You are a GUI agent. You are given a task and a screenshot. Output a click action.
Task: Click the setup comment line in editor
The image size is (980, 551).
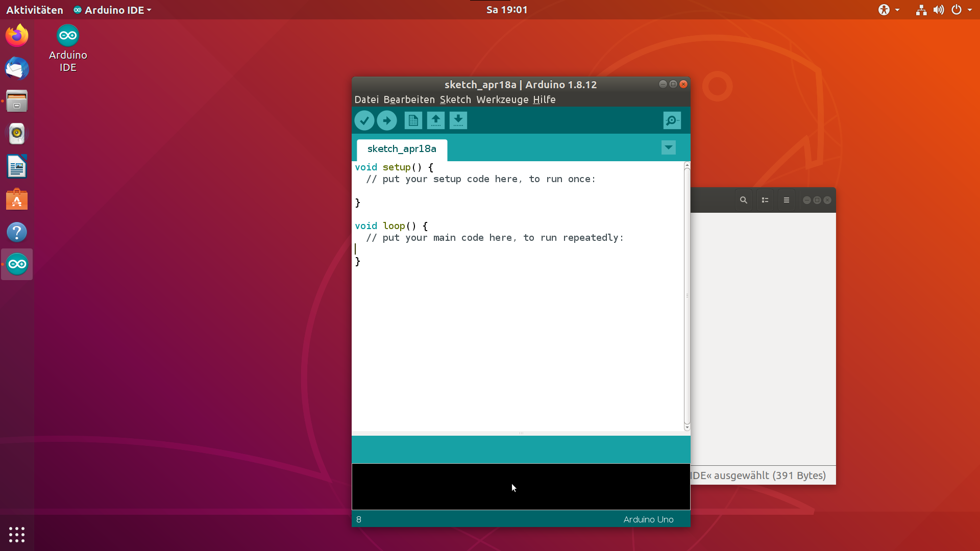(481, 179)
